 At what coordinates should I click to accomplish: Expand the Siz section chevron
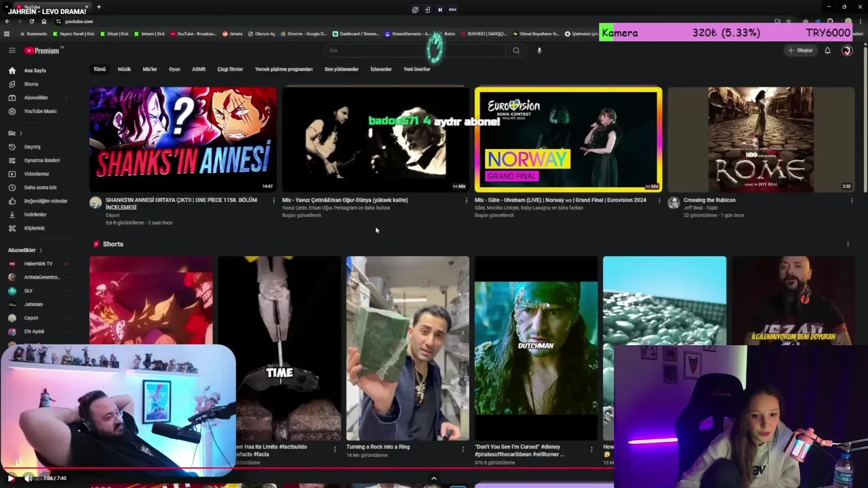(x=20, y=133)
